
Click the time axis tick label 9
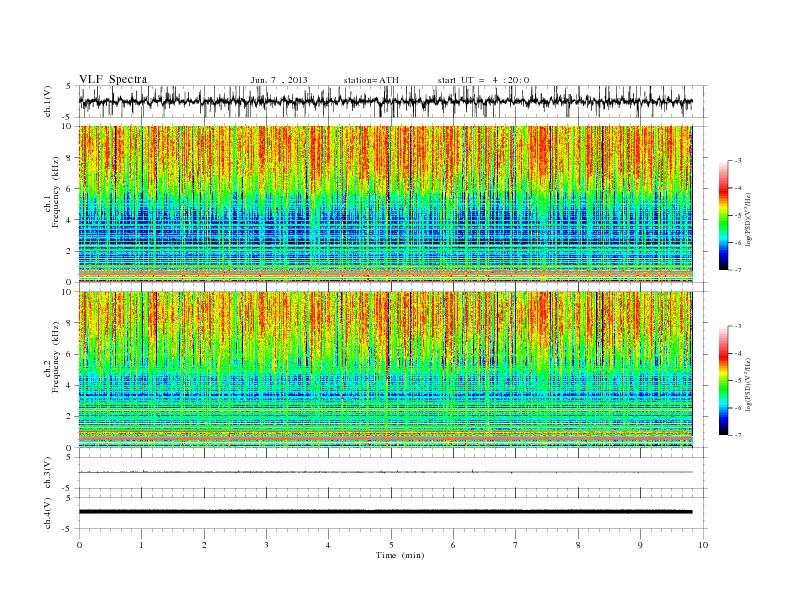640,545
